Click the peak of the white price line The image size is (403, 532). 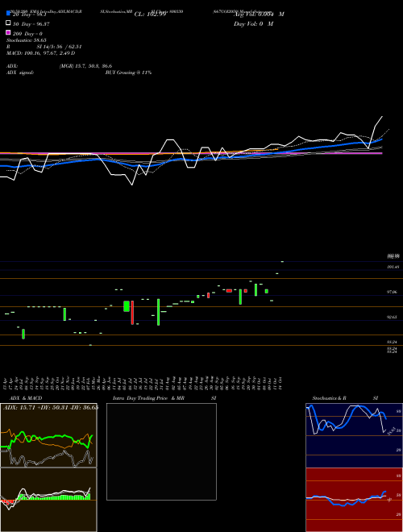(x=382, y=117)
